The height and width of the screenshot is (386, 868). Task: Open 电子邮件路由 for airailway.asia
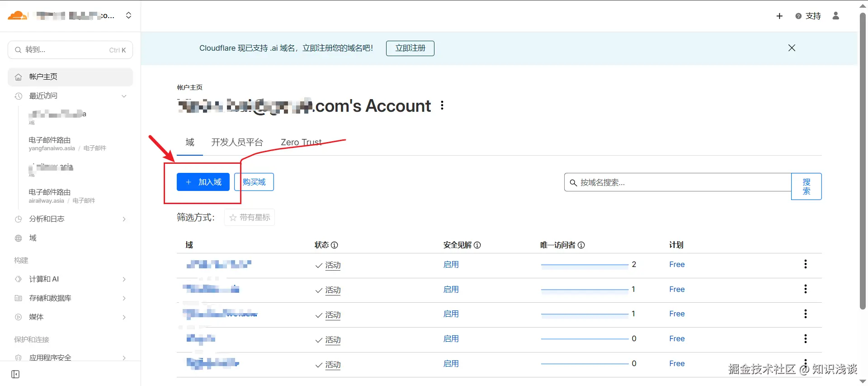coord(62,195)
